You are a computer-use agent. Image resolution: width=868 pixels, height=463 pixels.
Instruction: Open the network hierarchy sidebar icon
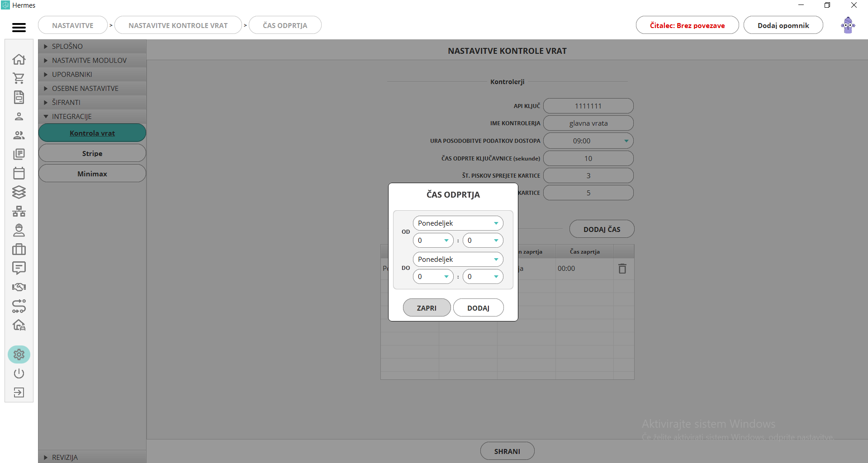tap(19, 211)
